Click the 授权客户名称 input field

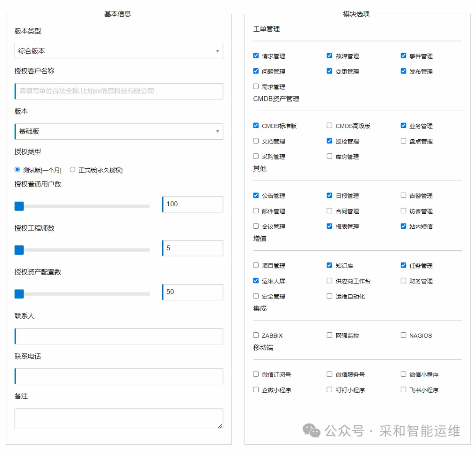(x=119, y=91)
